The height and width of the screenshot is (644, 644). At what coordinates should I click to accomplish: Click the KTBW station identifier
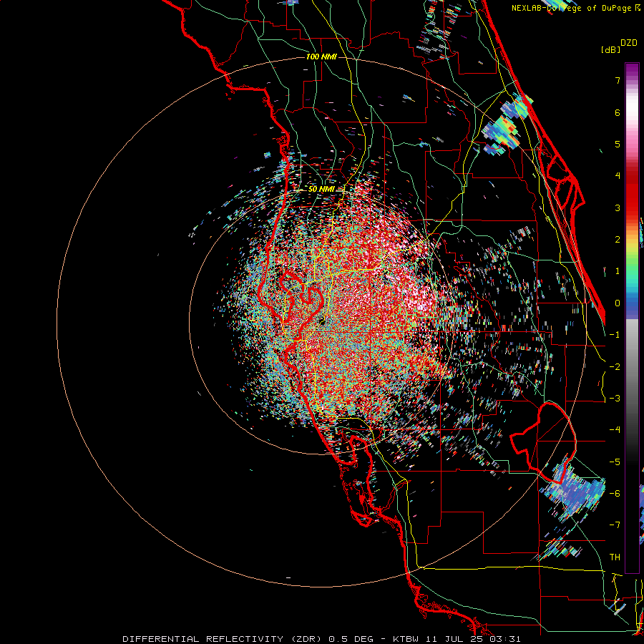tap(406, 639)
